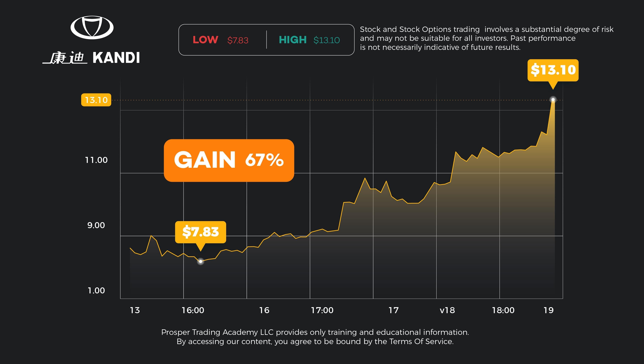The height and width of the screenshot is (364, 644).
Task: Click the orange GAIN 67% badge
Action: click(229, 160)
